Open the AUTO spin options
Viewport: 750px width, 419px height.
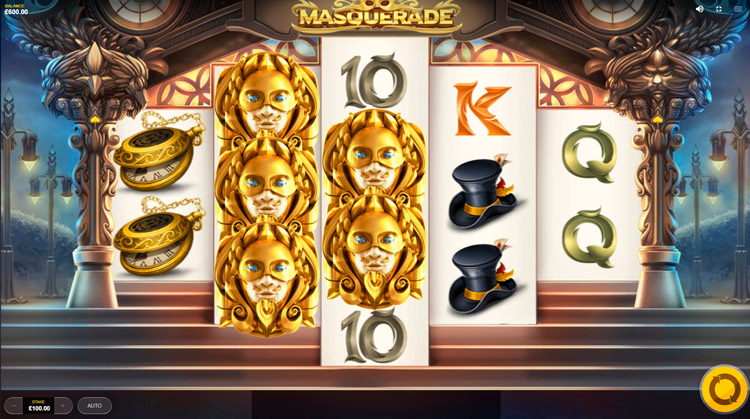coord(94,406)
